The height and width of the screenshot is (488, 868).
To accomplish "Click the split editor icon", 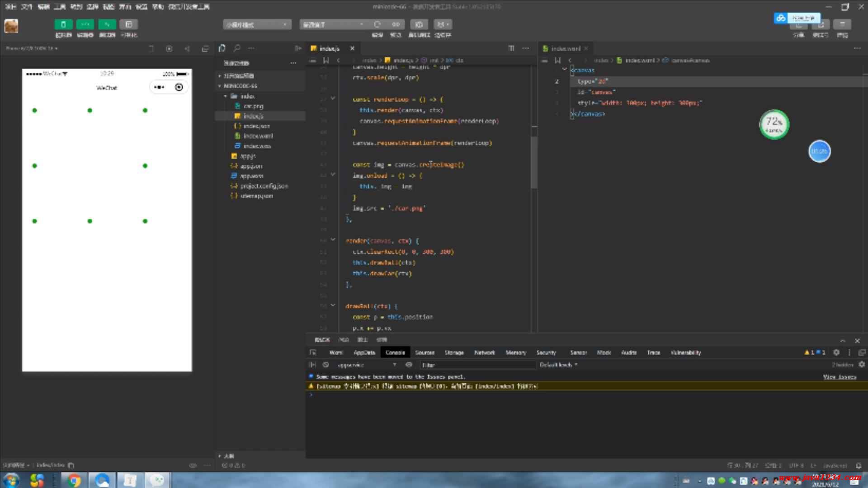I will 511,48.
